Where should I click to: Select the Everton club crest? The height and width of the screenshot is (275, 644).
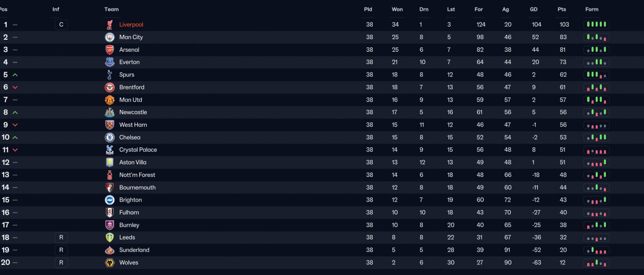pyautogui.click(x=110, y=62)
